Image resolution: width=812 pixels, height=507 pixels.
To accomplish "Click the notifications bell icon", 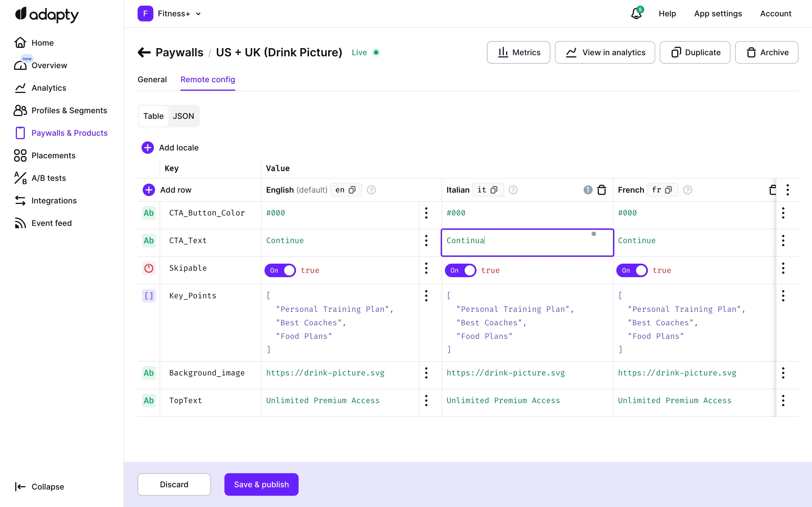I will 636,14.
